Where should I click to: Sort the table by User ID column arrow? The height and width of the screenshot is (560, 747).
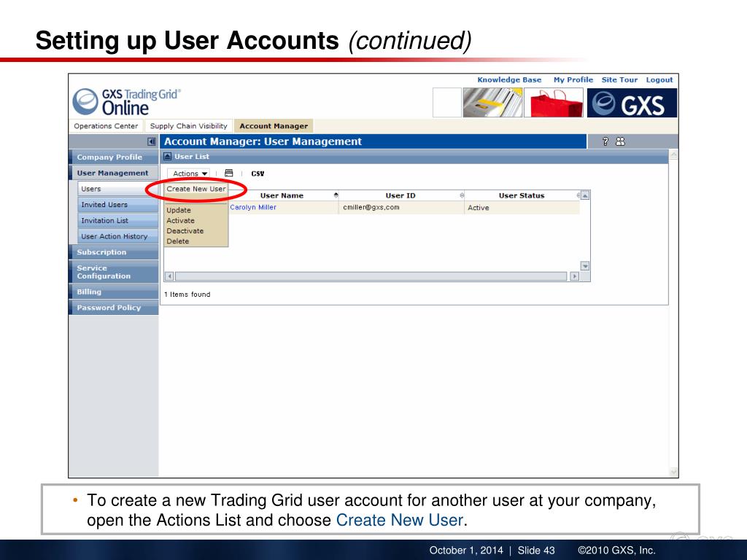[x=462, y=195]
